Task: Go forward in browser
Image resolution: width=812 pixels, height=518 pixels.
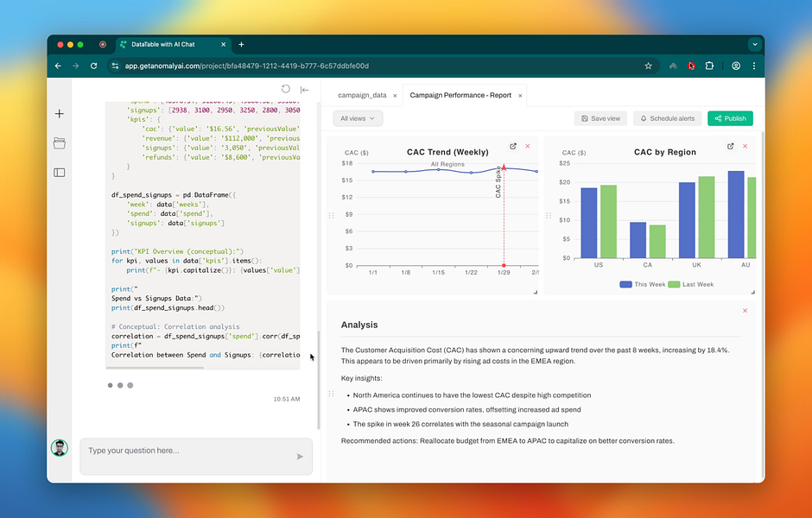Action: pos(76,66)
